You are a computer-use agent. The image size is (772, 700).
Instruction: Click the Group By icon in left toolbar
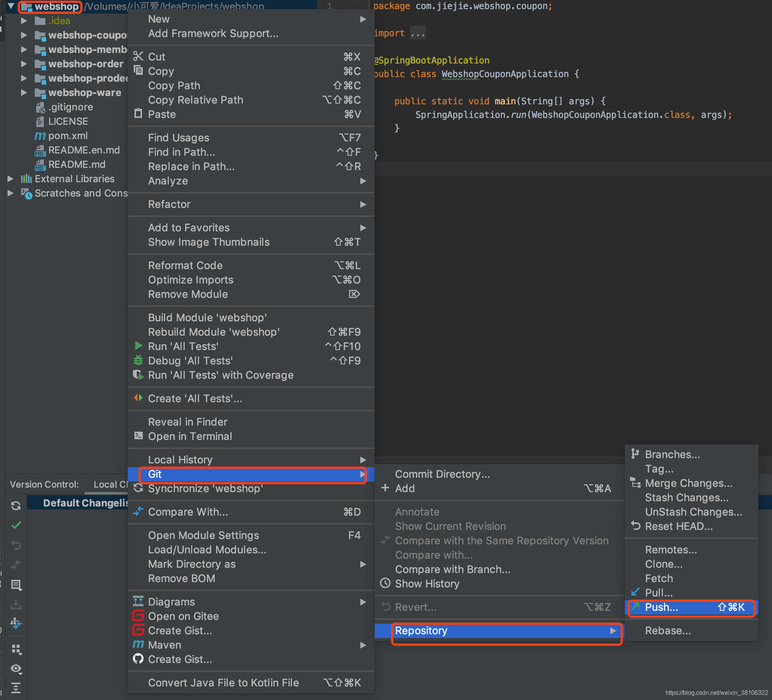(x=16, y=649)
